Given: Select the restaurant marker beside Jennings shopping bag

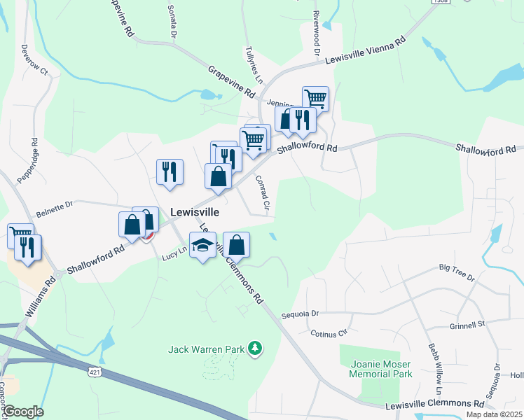Looking at the screenshot, I should coord(303,121).
